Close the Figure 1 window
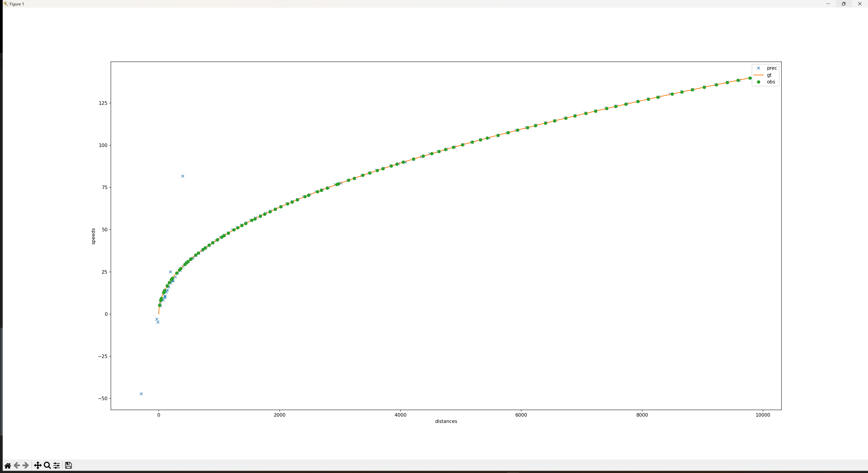 pyautogui.click(x=859, y=4)
